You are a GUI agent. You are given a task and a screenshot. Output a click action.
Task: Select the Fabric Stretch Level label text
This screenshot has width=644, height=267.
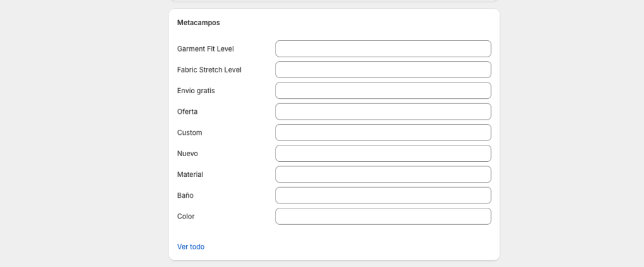click(x=209, y=70)
